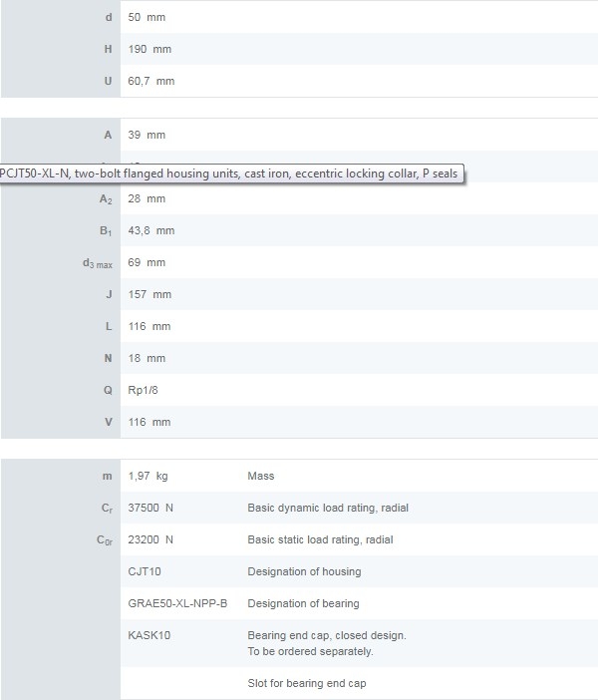Click 'Slot for bearing end cap' text
Viewport: 598px width, 700px height.
[307, 683]
